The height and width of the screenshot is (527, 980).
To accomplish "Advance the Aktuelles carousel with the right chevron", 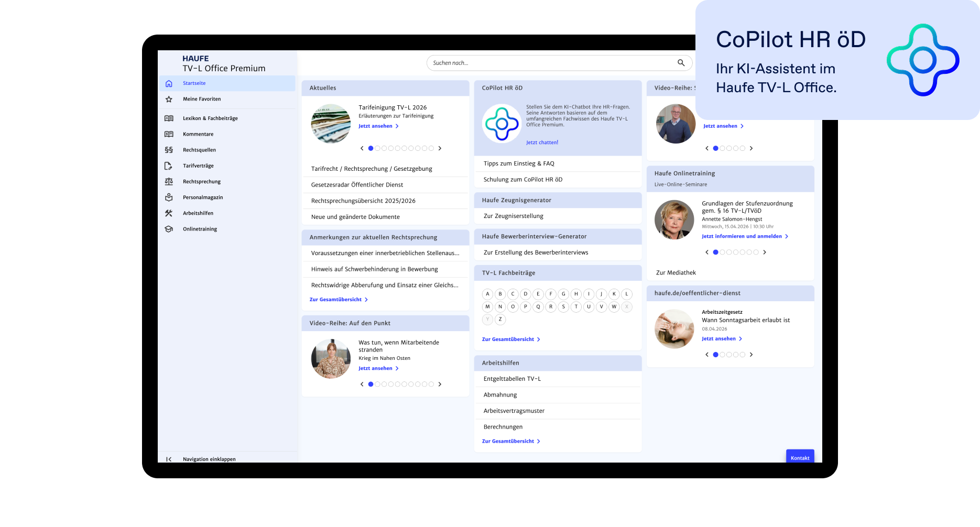I will tap(440, 148).
